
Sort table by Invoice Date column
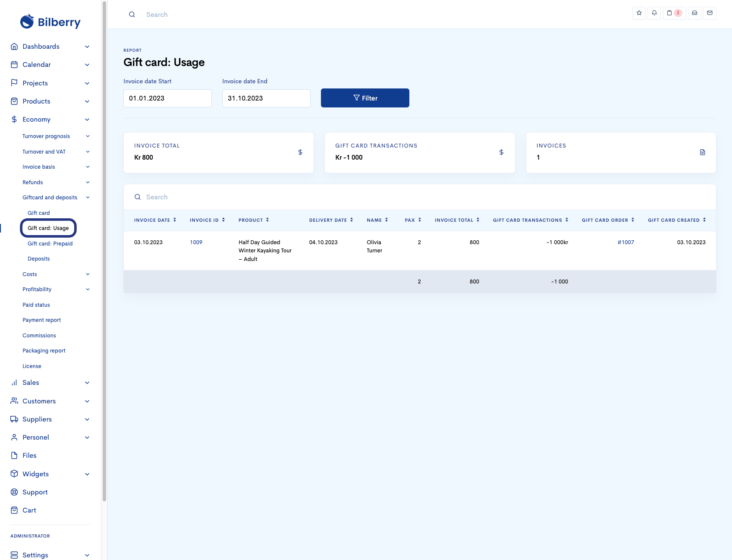(x=155, y=220)
